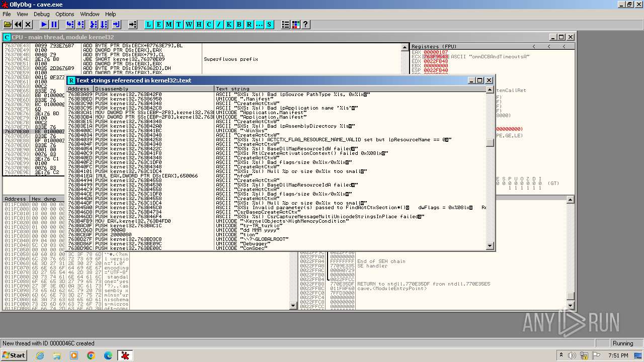Show CPU window (C button)
The width and height of the screenshot is (644, 362).
[209, 24]
